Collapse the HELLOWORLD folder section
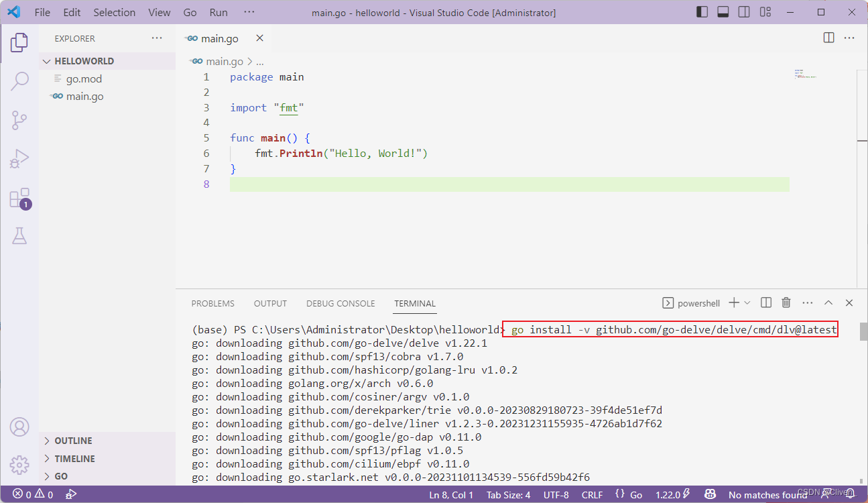This screenshot has height=503, width=868. (107, 61)
